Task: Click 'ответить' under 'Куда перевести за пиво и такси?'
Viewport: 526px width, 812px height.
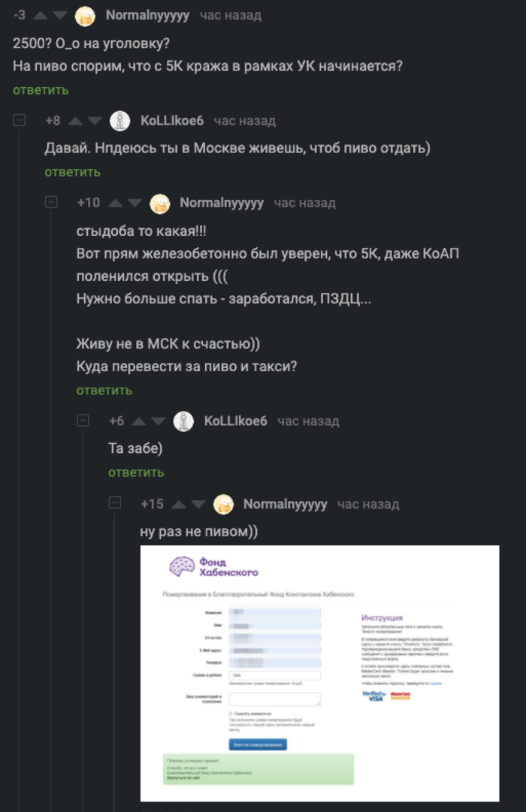Action: 104,390
